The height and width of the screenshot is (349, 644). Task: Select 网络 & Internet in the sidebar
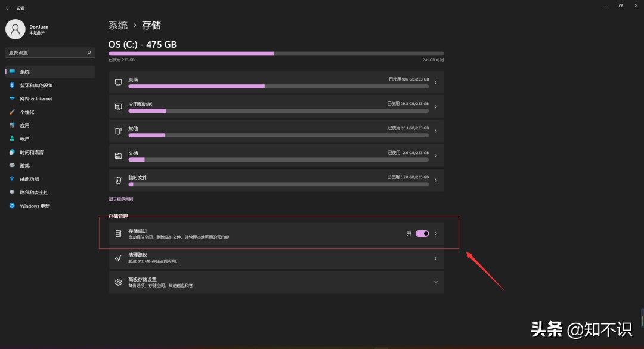[x=36, y=98]
